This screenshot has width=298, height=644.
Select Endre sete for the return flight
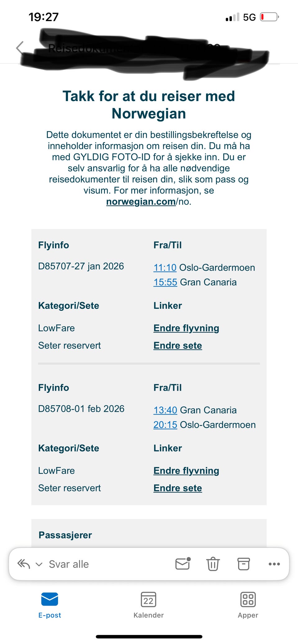tap(177, 488)
